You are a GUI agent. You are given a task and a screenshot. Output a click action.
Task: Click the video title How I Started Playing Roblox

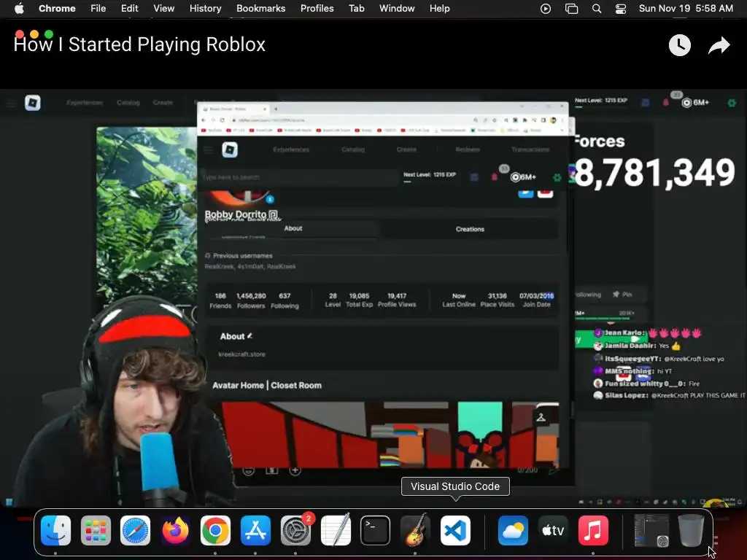139,44
